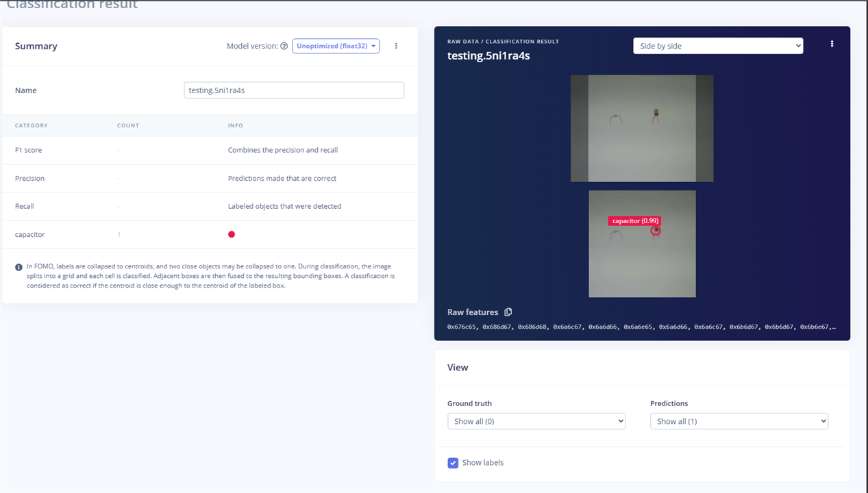Click the raw camera image thumbnail
The width and height of the screenshot is (868, 493).
[642, 128]
